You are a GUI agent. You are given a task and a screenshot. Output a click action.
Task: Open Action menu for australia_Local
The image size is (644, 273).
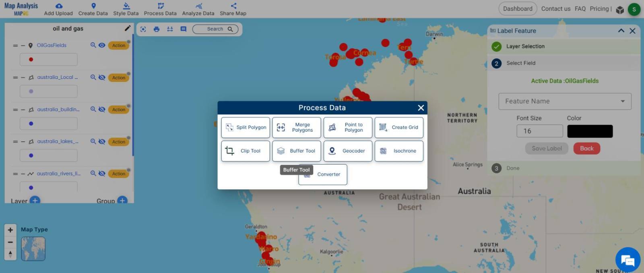119,78
